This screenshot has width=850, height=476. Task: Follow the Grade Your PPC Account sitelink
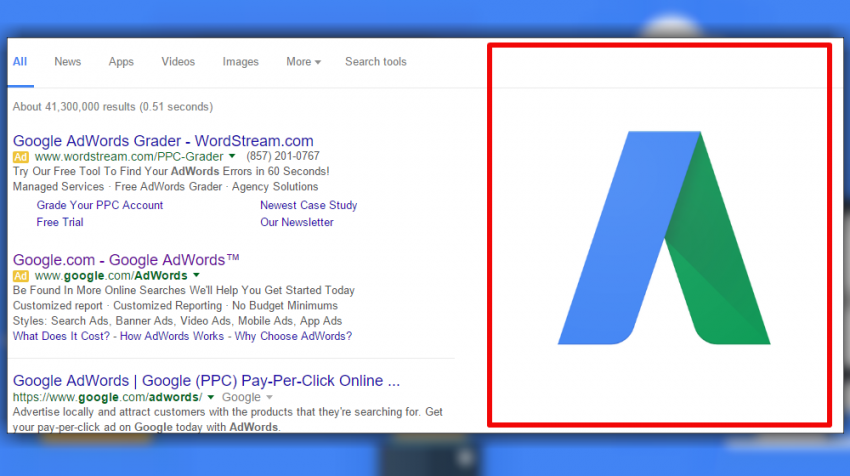[x=100, y=205]
